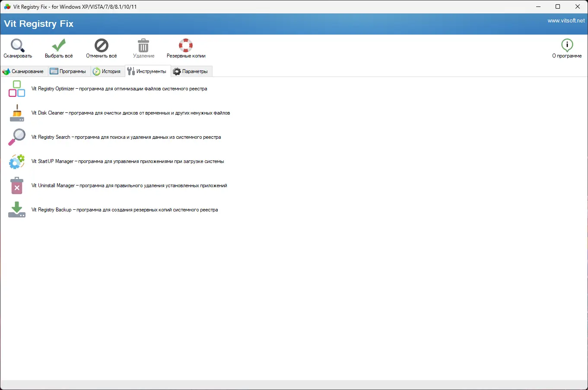Launch Vit Registry Optimizer via its squares icon
The width and height of the screenshot is (588, 390).
pyautogui.click(x=17, y=89)
